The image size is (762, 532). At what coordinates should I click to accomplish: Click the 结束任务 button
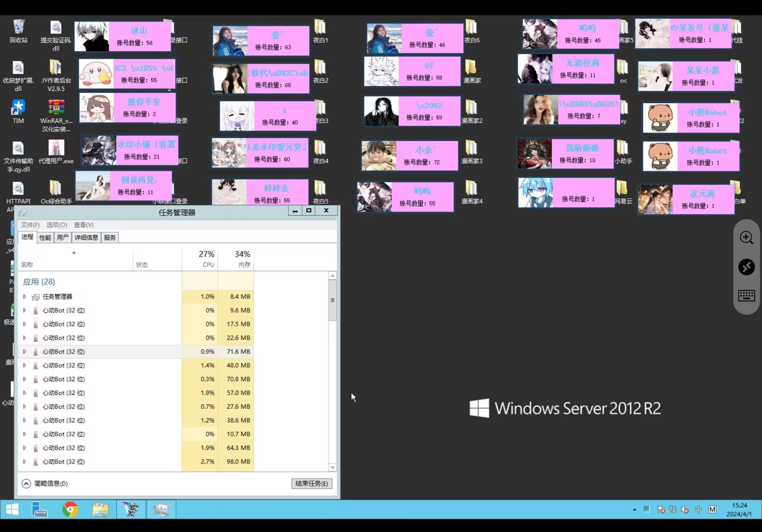click(311, 484)
